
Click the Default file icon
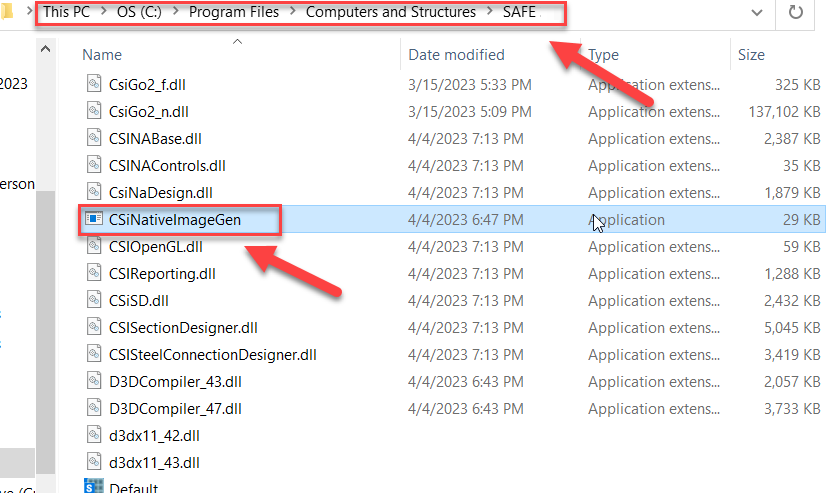click(x=95, y=488)
